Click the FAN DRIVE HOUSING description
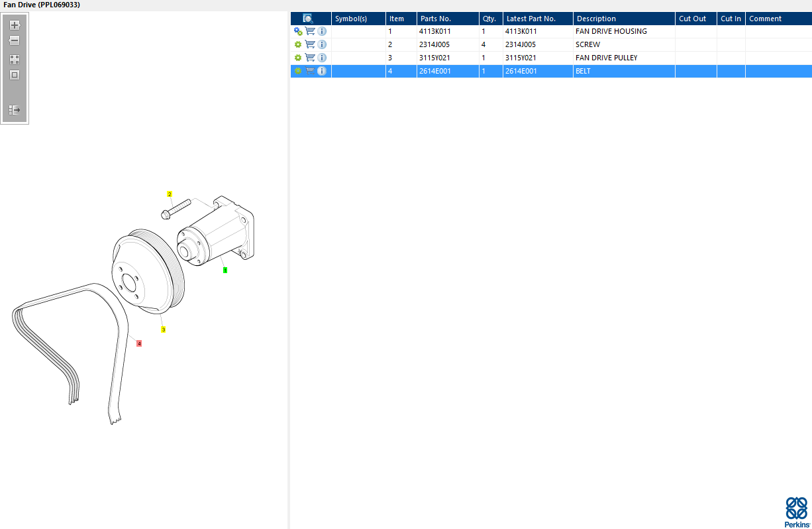The width and height of the screenshot is (812, 529). click(x=611, y=31)
